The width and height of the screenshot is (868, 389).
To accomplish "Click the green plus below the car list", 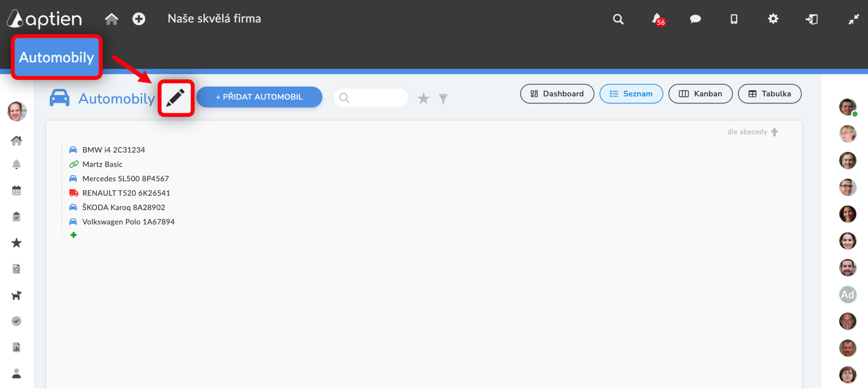I will point(74,235).
